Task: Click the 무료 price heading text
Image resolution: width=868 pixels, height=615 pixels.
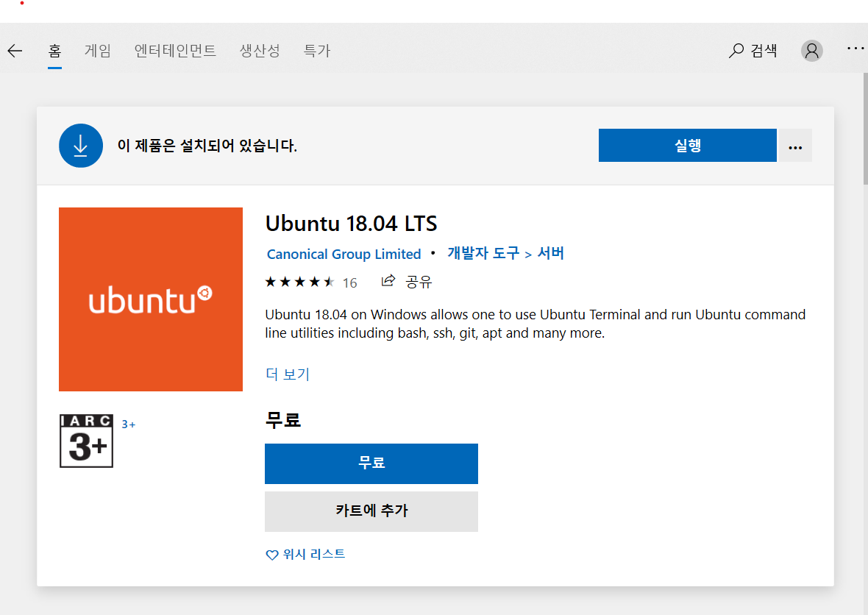Action: coord(283,420)
